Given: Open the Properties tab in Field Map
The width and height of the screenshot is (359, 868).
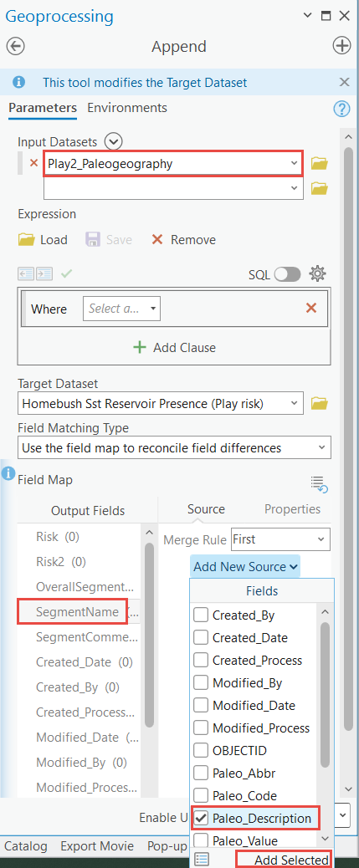Looking at the screenshot, I should 293,508.
